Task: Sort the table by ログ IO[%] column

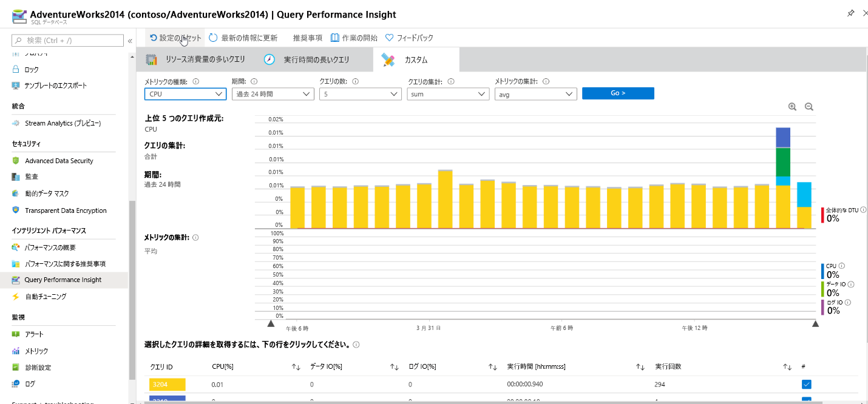Action: coord(493,367)
